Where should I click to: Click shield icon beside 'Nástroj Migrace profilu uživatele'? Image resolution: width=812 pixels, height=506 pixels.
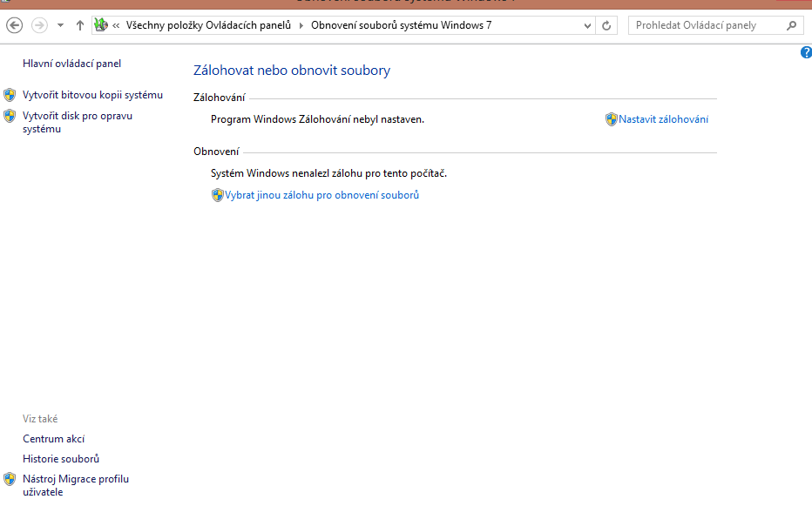click(x=10, y=479)
